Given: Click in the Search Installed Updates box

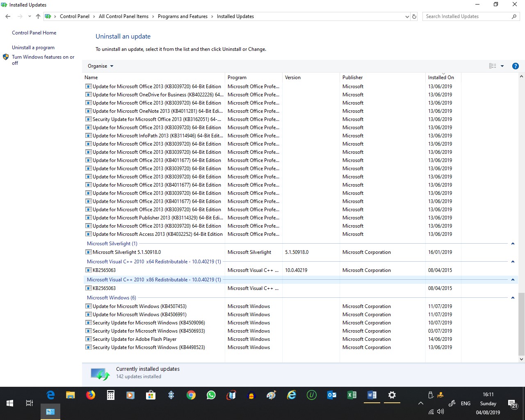Looking at the screenshot, I should [468, 16].
